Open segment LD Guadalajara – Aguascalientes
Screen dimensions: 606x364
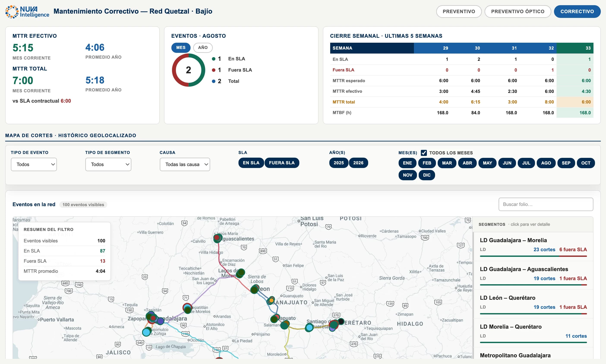click(533, 275)
